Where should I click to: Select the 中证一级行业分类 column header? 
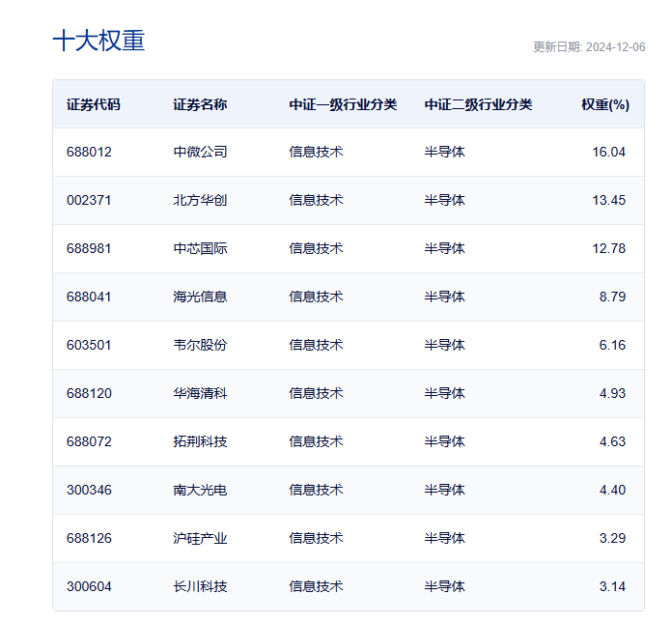pyautogui.click(x=343, y=104)
